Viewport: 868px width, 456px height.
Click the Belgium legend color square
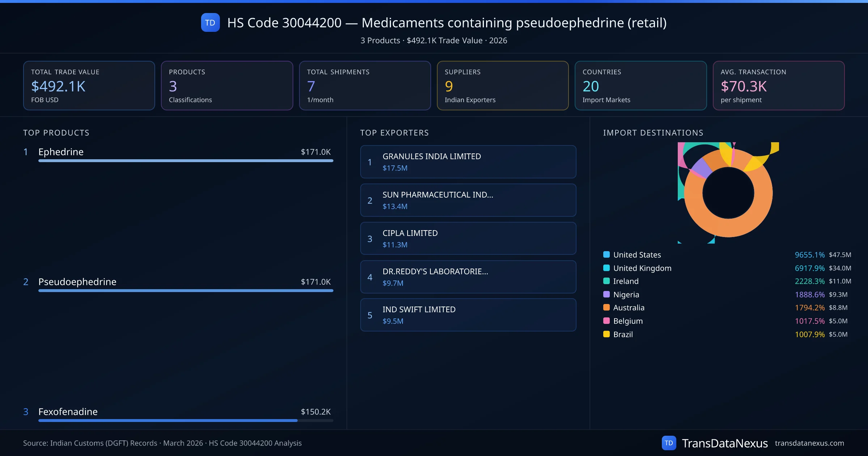[x=607, y=321]
